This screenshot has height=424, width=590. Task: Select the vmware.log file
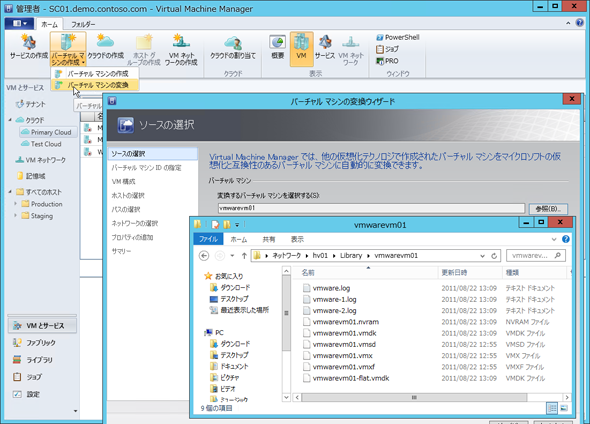click(x=331, y=288)
